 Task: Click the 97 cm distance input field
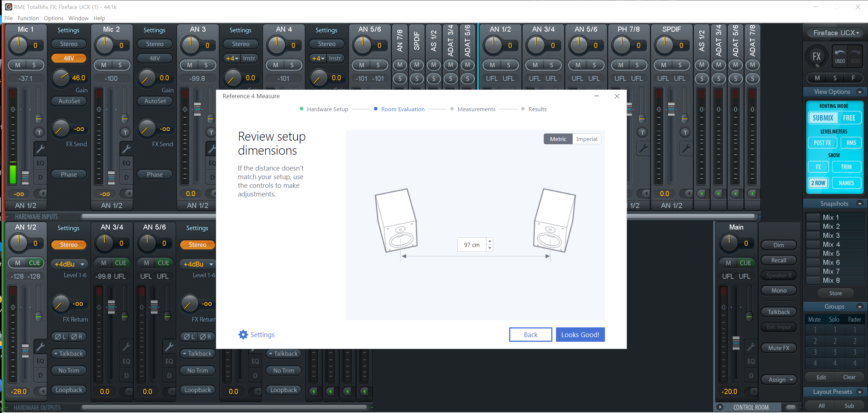pyautogui.click(x=471, y=245)
